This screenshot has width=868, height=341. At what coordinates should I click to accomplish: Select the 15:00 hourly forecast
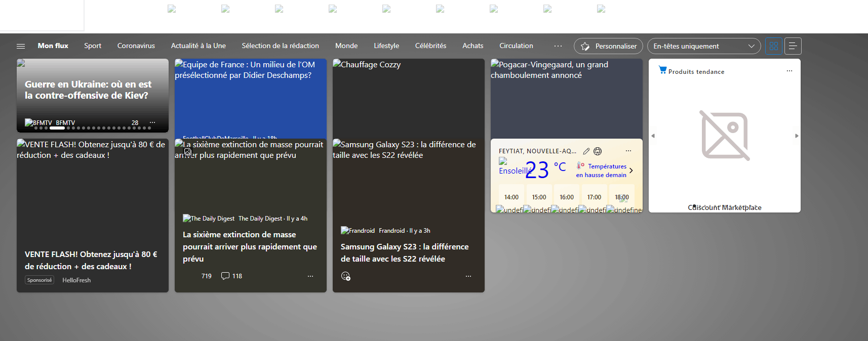point(539,197)
